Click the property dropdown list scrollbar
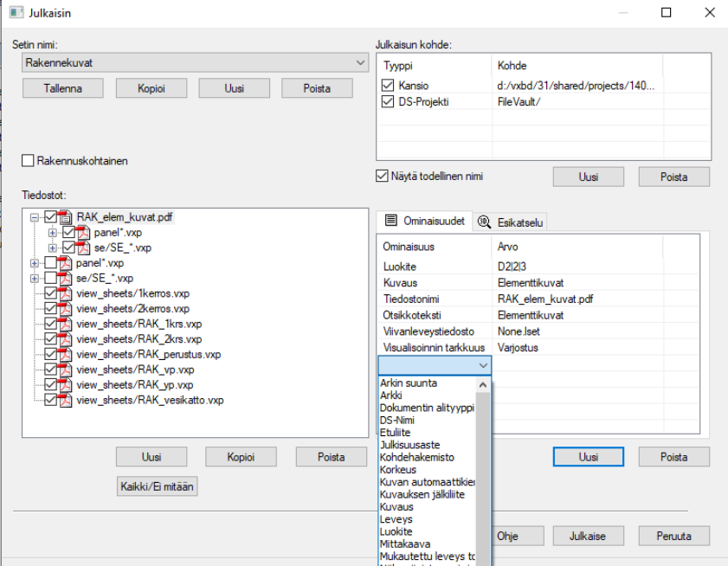Image resolution: width=728 pixels, height=566 pixels. point(483,476)
